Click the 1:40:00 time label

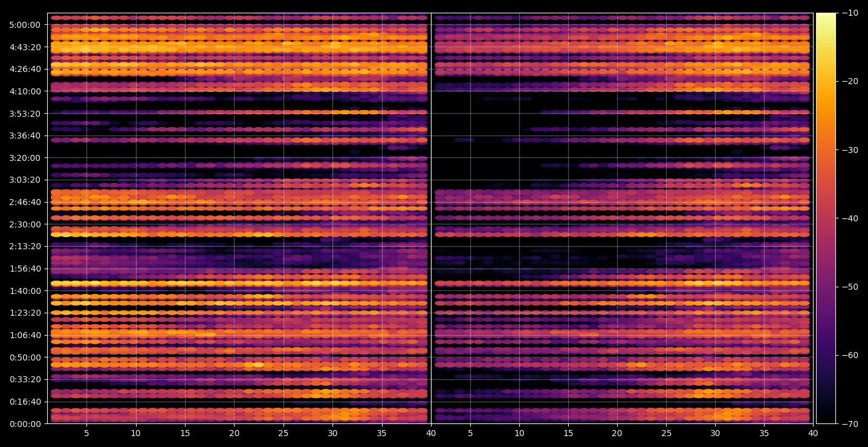point(25,291)
